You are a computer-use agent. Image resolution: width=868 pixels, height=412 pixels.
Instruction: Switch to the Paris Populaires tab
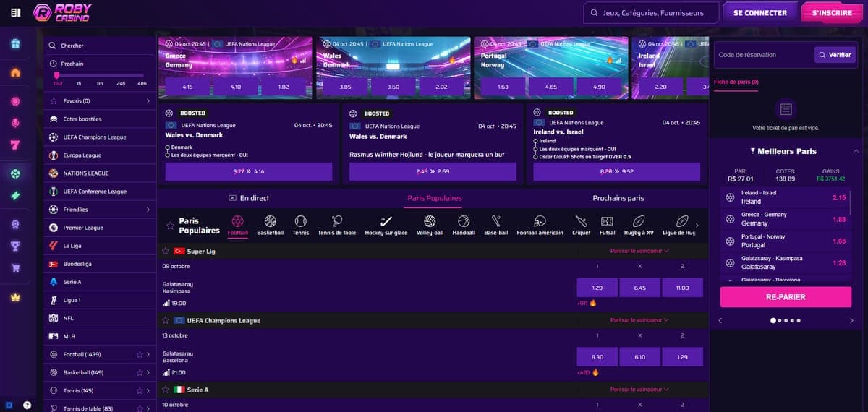[x=434, y=198]
